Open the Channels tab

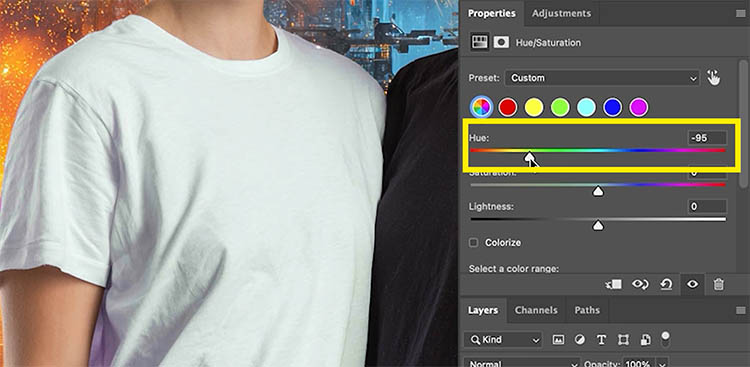click(536, 310)
